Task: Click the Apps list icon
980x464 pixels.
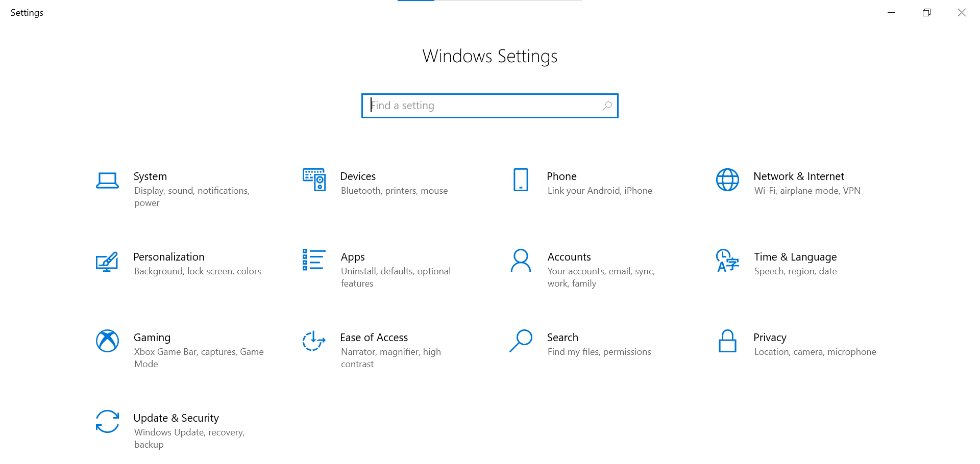Action: click(314, 260)
